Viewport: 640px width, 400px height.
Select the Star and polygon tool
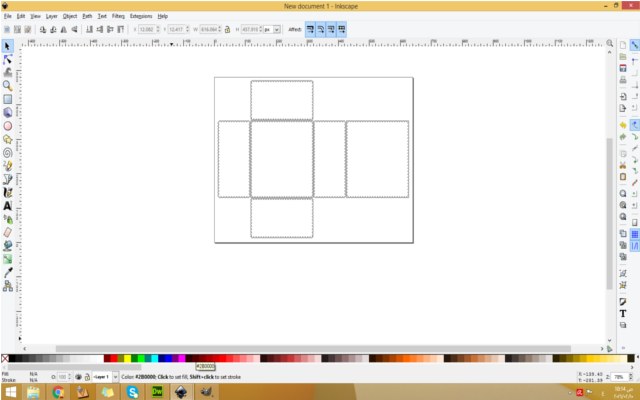[x=7, y=140]
